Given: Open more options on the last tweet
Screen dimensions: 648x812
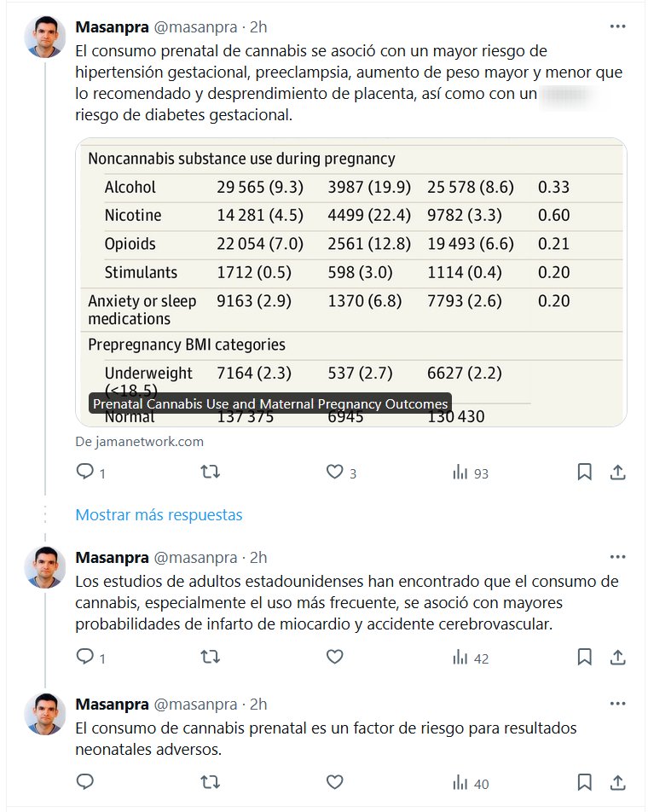Looking at the screenshot, I should coord(618,704).
